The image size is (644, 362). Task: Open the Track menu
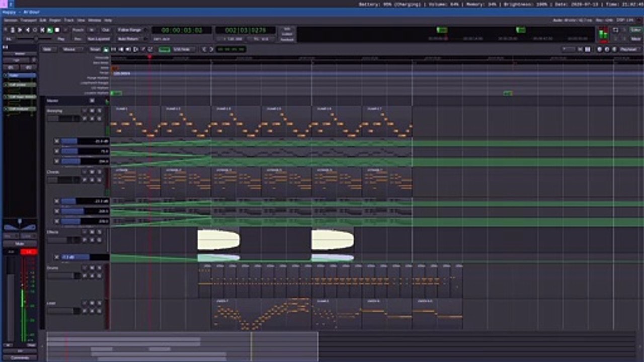click(69, 20)
